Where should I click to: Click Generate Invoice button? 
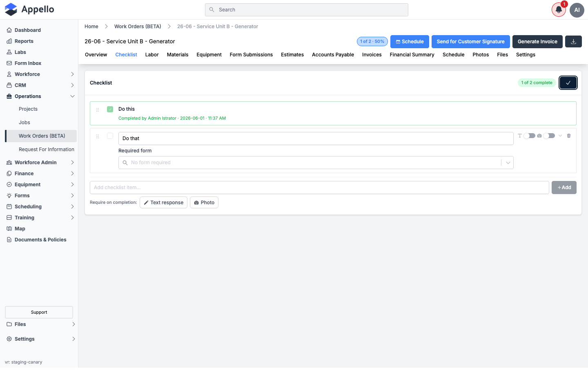[537, 42]
